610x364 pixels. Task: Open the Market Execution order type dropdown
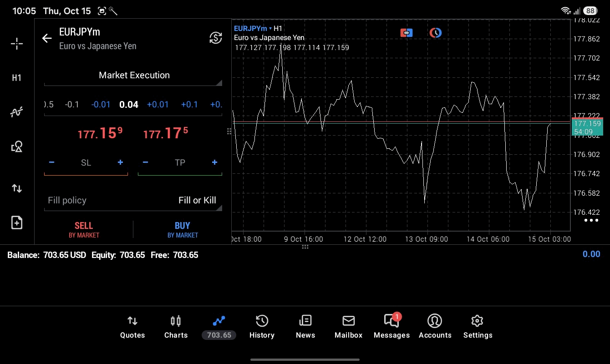133,76
